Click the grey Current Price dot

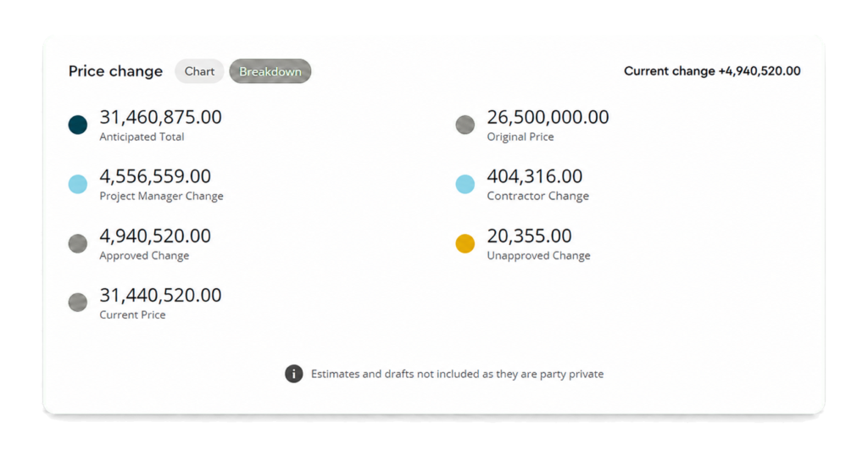[78, 303]
